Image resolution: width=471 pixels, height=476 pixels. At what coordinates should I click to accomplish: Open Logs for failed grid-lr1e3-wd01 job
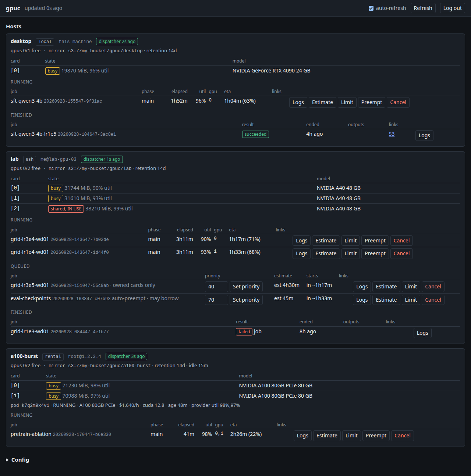pos(422,333)
